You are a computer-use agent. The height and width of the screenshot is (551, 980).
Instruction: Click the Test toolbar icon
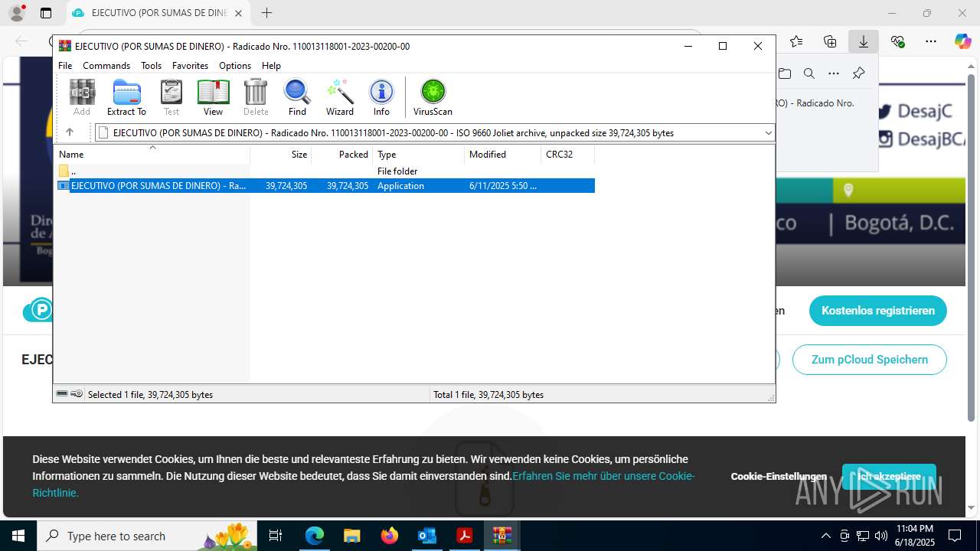click(171, 97)
